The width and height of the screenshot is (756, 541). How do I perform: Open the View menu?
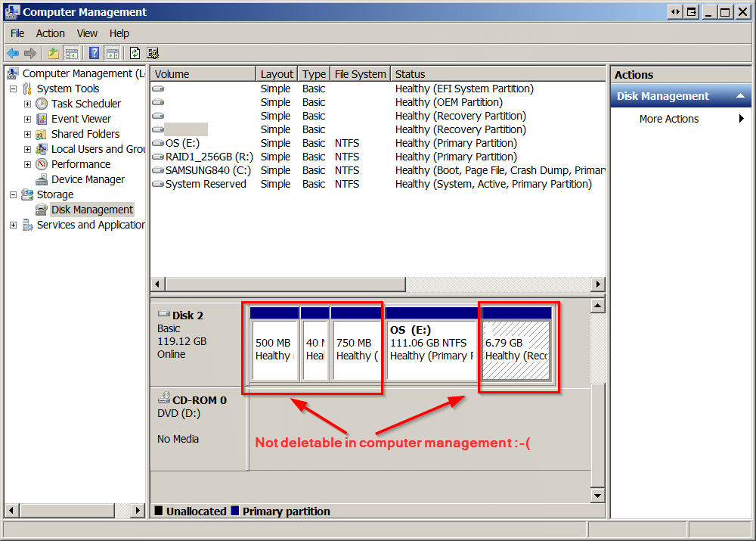87,33
